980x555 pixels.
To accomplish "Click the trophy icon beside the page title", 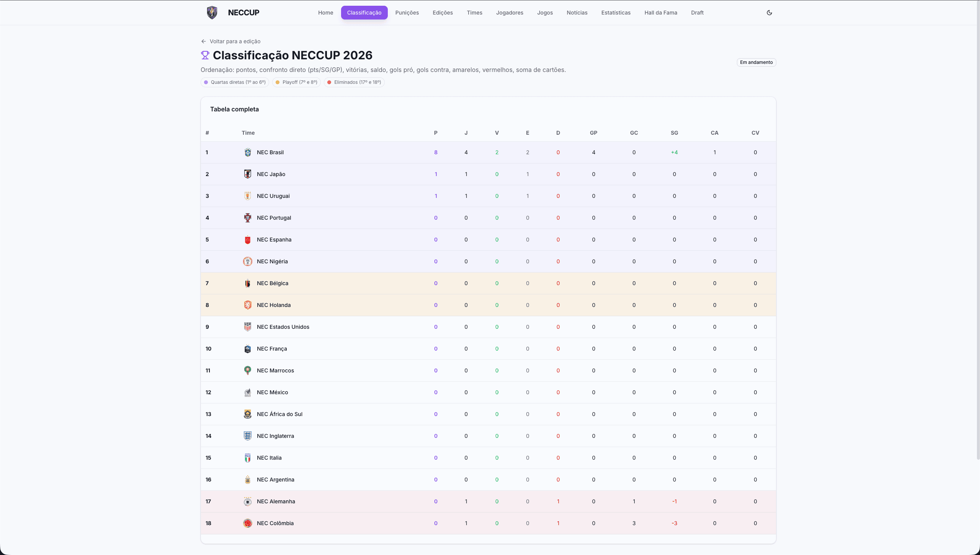I will click(x=205, y=55).
